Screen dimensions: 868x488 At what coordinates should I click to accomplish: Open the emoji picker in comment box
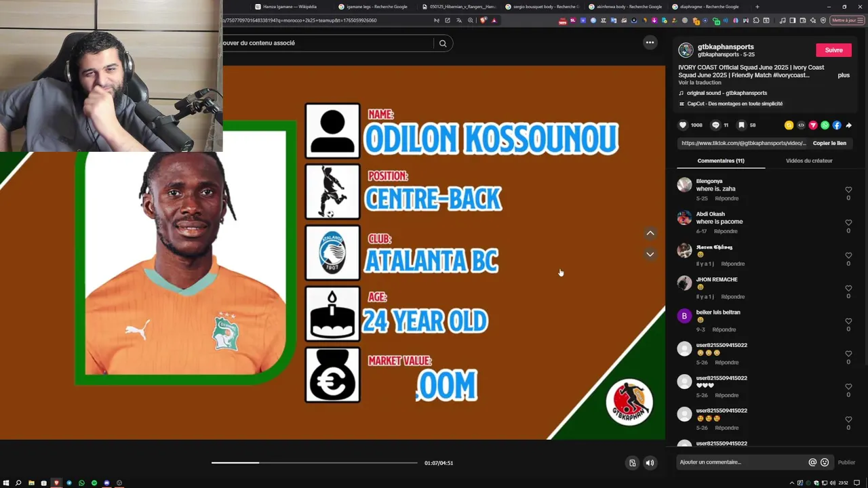[x=825, y=462]
